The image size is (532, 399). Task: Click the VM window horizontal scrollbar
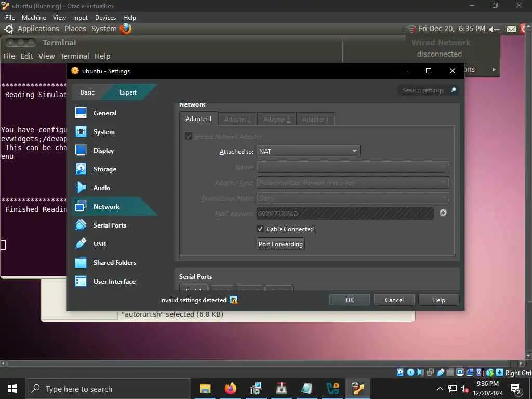tap(262, 363)
